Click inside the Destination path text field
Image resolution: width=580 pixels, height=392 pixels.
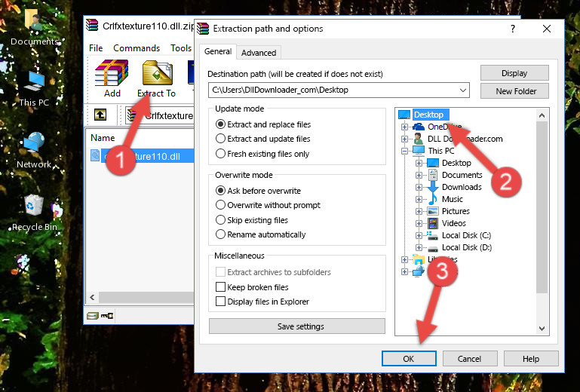333,90
